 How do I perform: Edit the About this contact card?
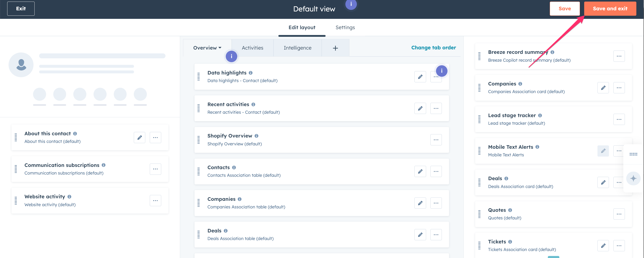(139, 137)
